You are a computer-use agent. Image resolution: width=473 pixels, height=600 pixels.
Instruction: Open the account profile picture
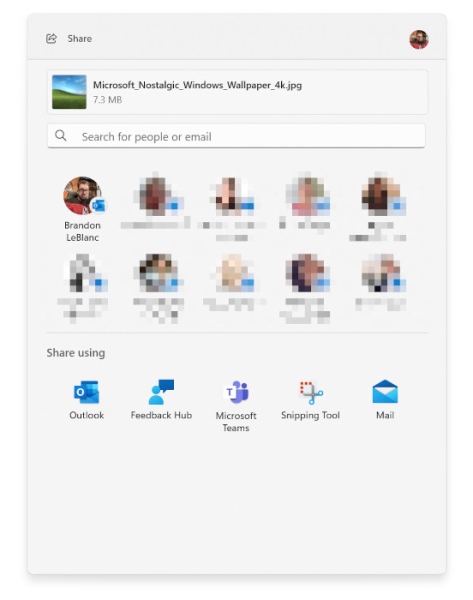click(x=419, y=39)
